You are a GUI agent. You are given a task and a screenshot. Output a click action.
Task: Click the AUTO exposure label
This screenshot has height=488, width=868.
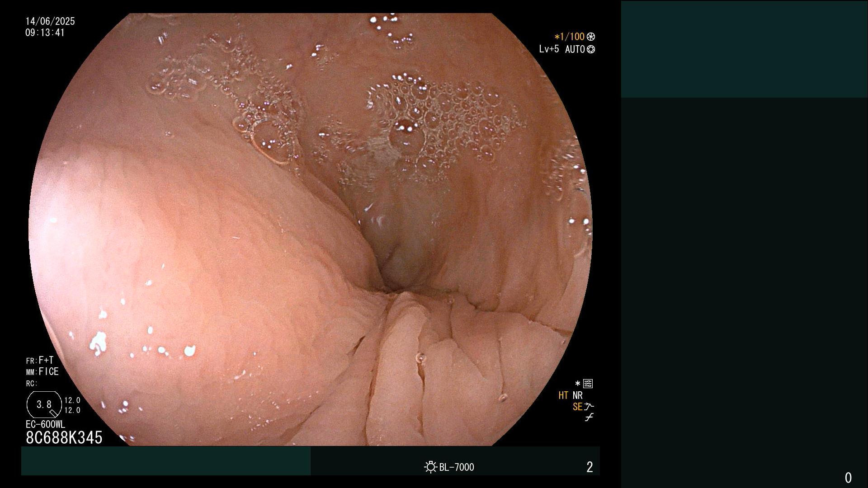click(575, 49)
